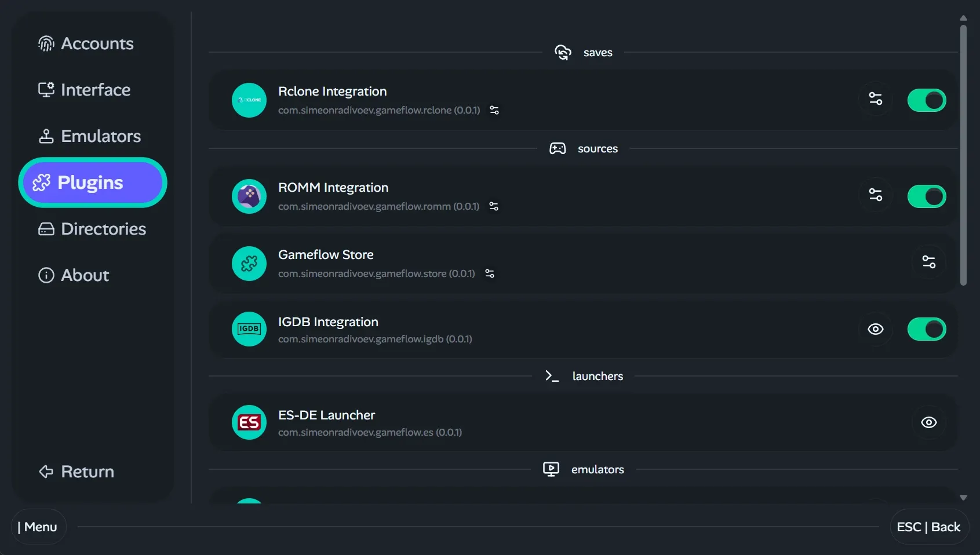The width and height of the screenshot is (980, 555).
Task: Open Gameflow Store settings sliders button
Action: pos(929,262)
